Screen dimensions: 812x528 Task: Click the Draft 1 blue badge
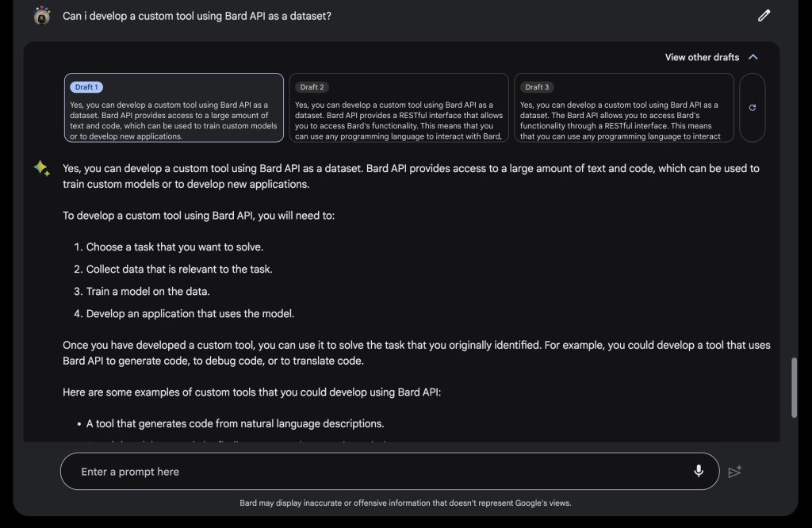86,87
